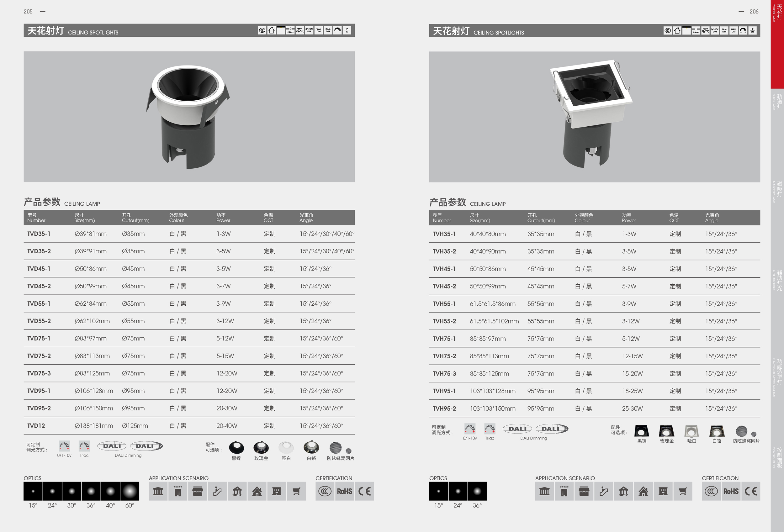Select the 36° beam thumbnail on page 206
This screenshot has height=532, width=784.
coord(477,491)
